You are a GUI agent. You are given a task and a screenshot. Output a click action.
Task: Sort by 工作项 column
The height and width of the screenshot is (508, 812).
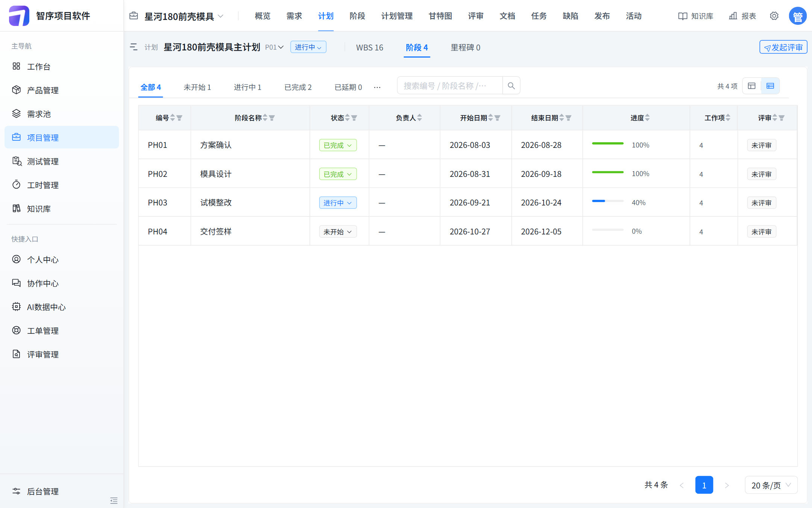[x=728, y=118]
